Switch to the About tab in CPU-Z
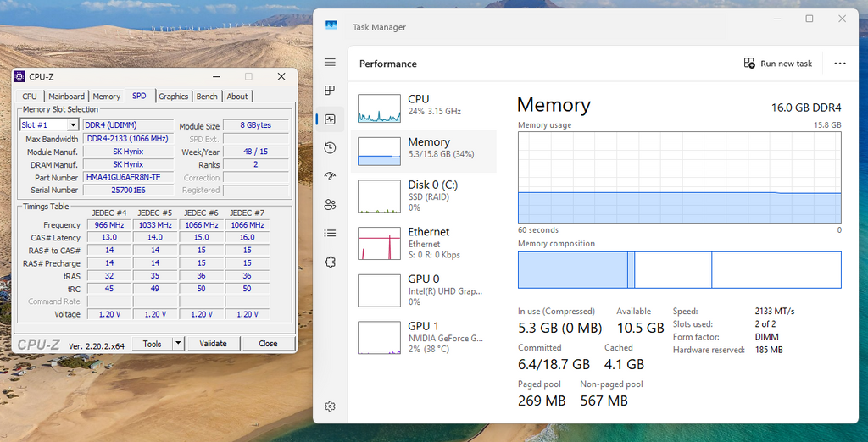 coord(237,97)
